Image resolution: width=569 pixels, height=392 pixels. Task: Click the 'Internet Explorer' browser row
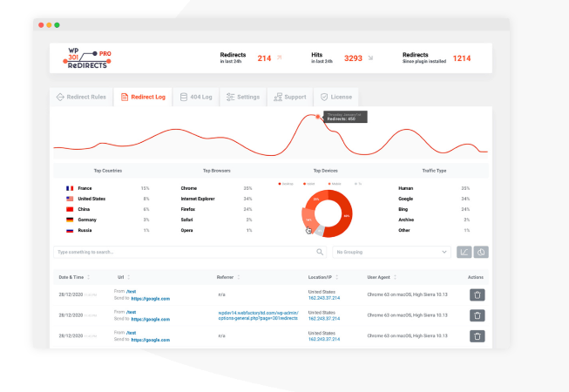coord(216,199)
